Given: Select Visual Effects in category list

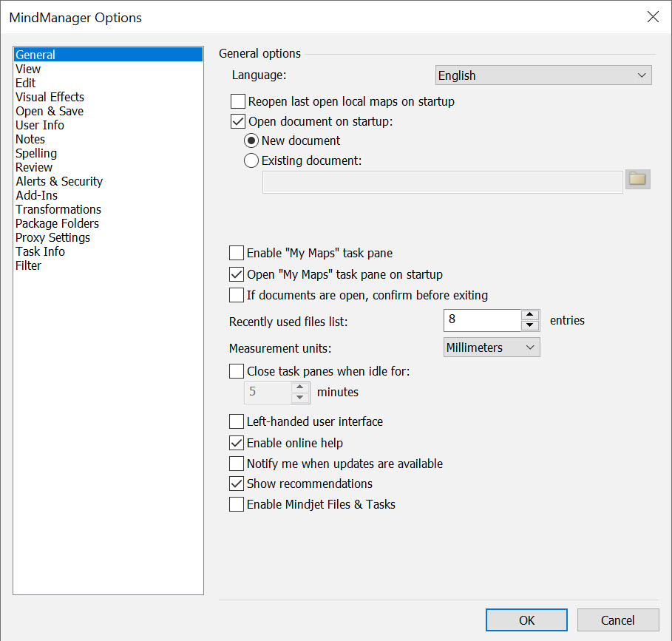Looking at the screenshot, I should point(50,97).
